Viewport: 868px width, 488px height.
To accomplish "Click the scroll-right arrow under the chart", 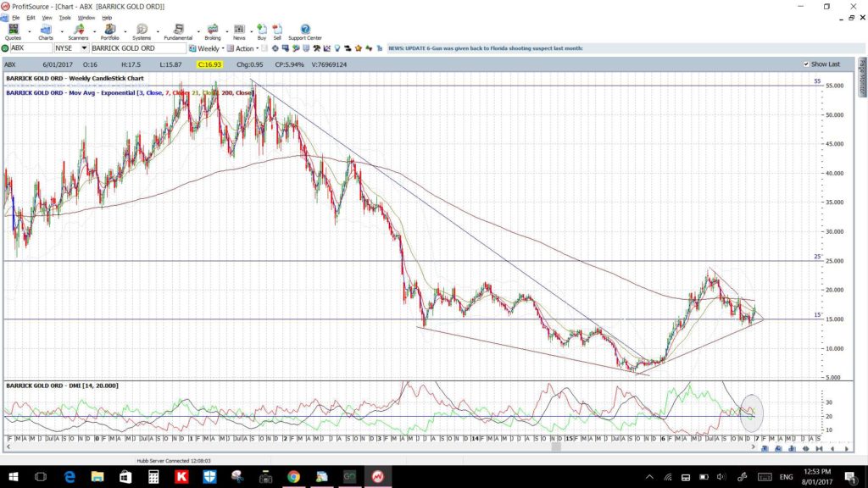I will (753, 447).
